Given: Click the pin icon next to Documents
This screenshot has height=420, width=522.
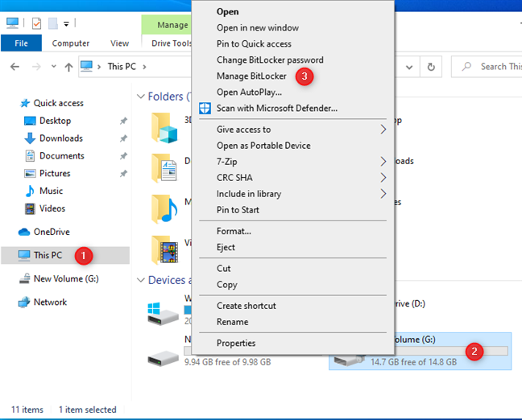Looking at the screenshot, I should 123,156.
